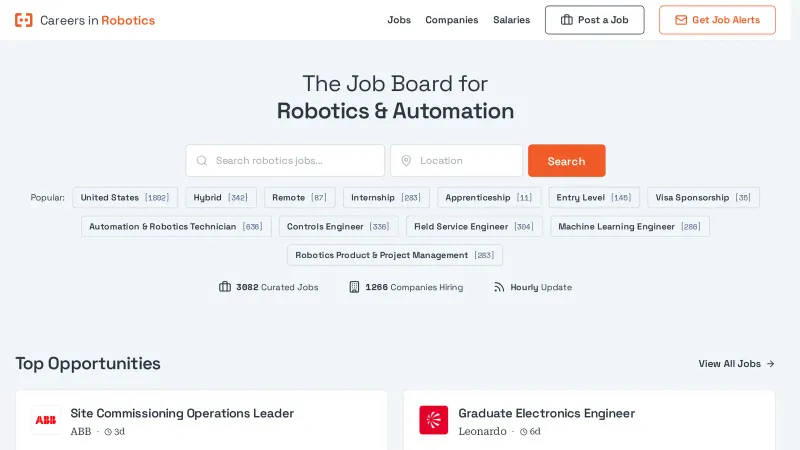Click the location pin icon
800x450 pixels.
coord(406,161)
